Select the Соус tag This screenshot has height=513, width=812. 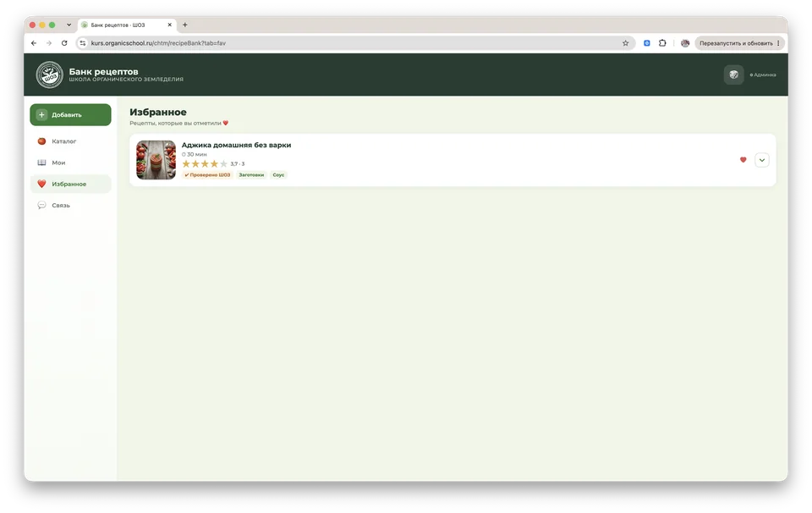[x=278, y=175]
